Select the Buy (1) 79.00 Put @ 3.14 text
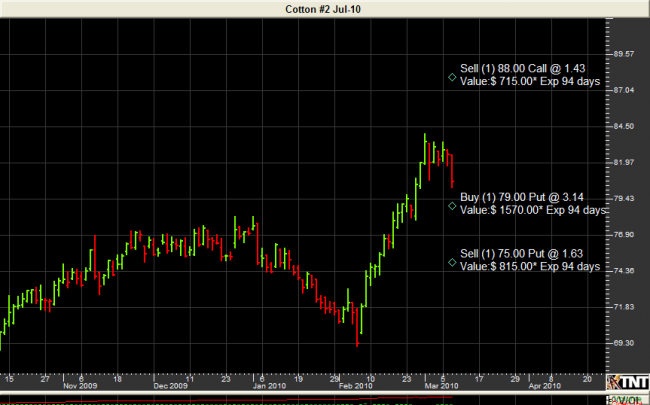 (521, 197)
